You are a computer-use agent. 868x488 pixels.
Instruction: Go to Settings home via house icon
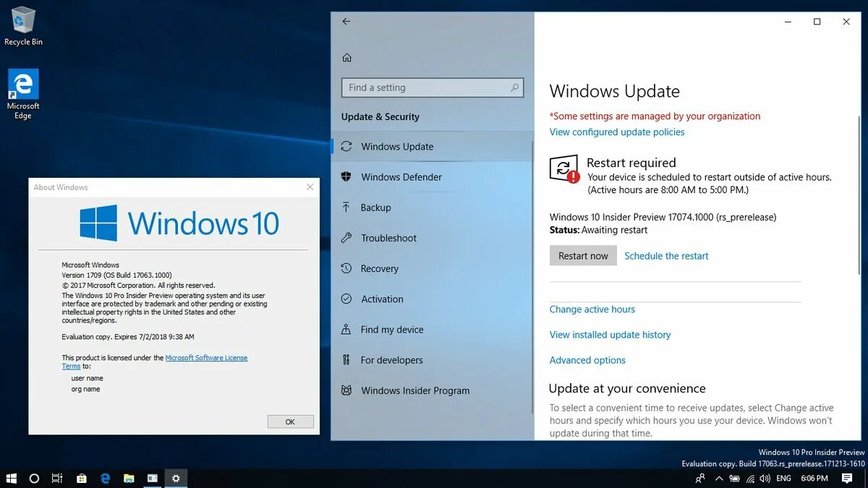[346, 58]
